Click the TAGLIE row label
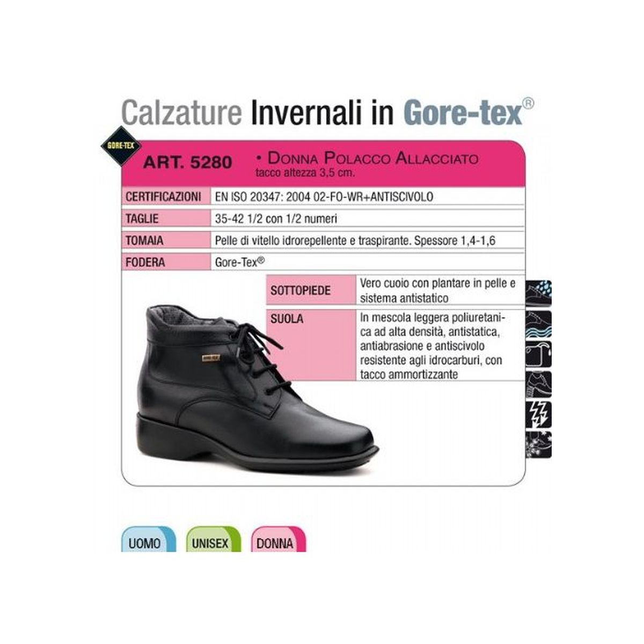Image resolution: width=644 pixels, height=644 pixels. coord(142,218)
